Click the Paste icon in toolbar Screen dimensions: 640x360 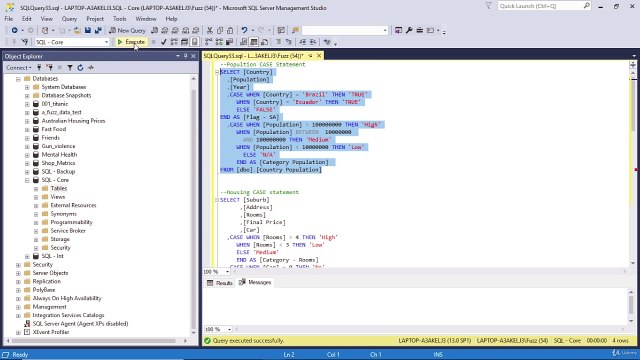click(x=230, y=30)
